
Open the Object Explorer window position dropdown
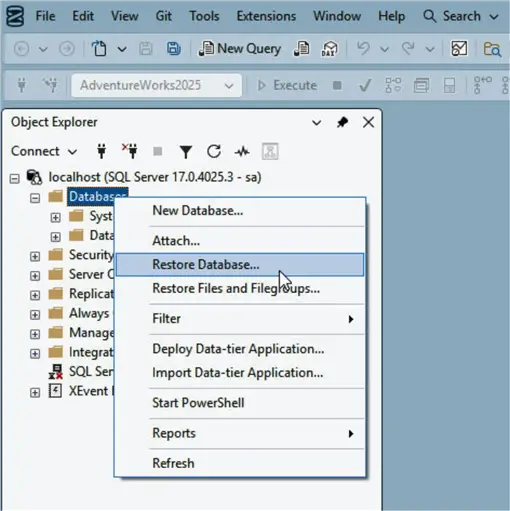[x=317, y=123]
